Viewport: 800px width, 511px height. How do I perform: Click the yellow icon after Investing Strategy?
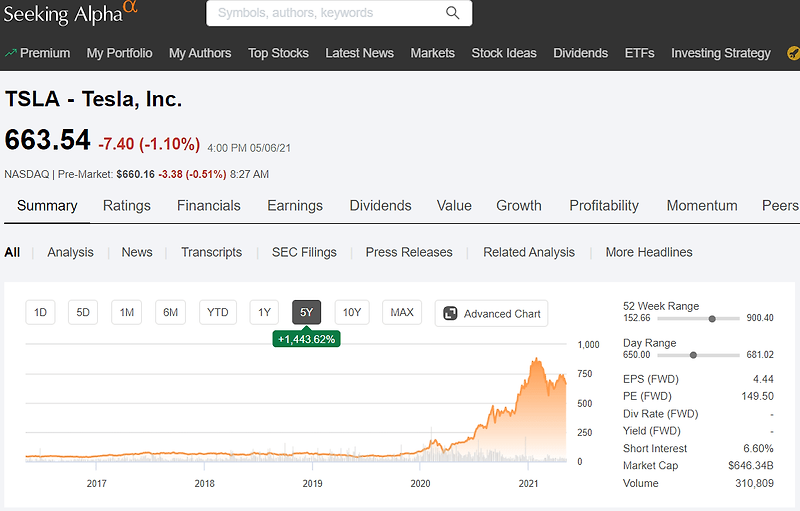[793, 53]
